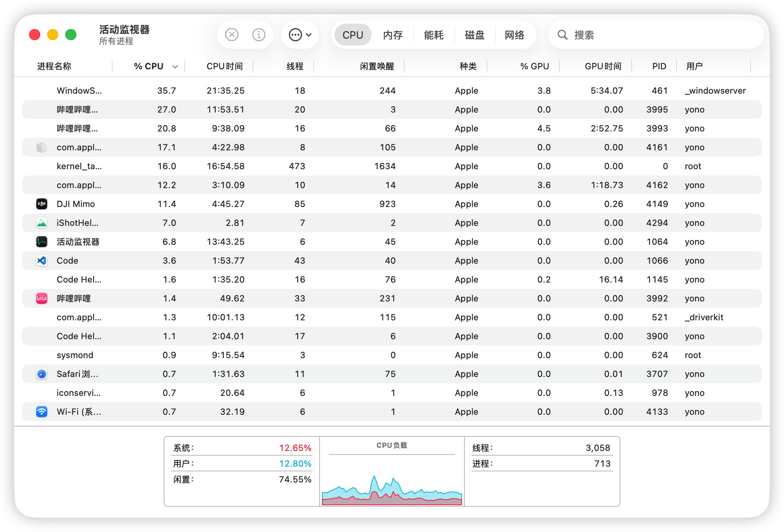Select the 磁盘 tab
Screen dimensions: 784x532
[474, 35]
